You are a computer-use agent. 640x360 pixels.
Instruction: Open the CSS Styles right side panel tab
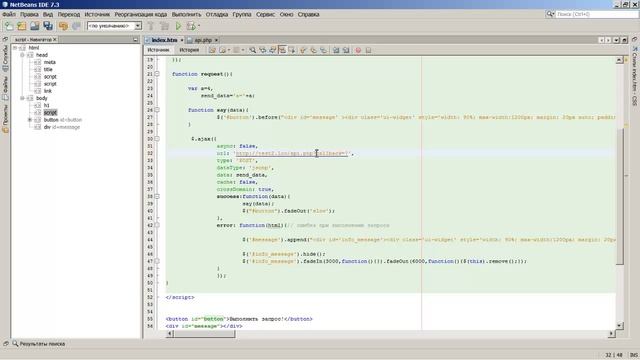pyautogui.click(x=635, y=77)
